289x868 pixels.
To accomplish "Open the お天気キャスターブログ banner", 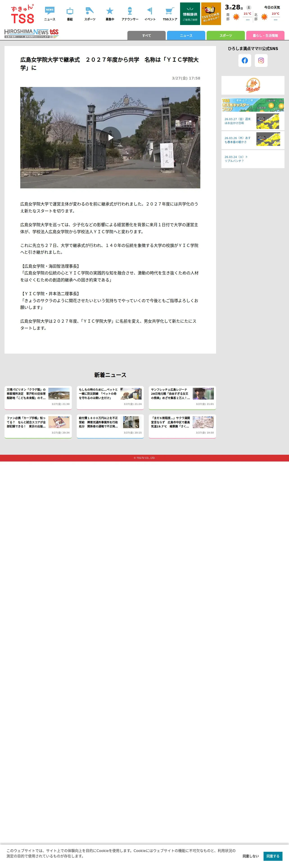I will [253, 105].
